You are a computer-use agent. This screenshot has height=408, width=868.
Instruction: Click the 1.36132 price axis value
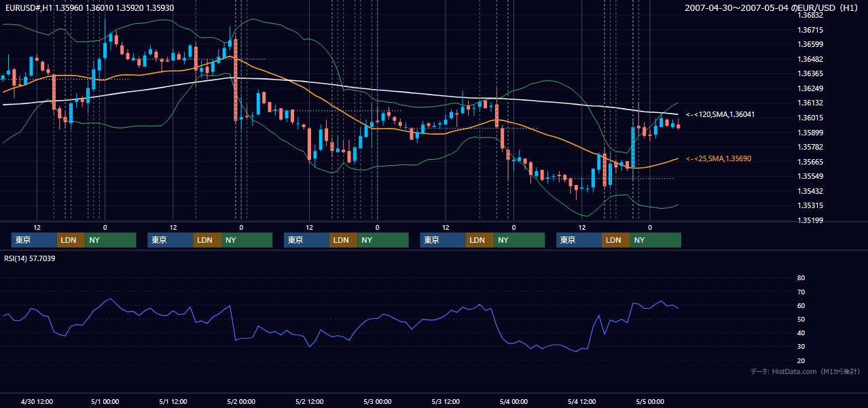pos(810,103)
